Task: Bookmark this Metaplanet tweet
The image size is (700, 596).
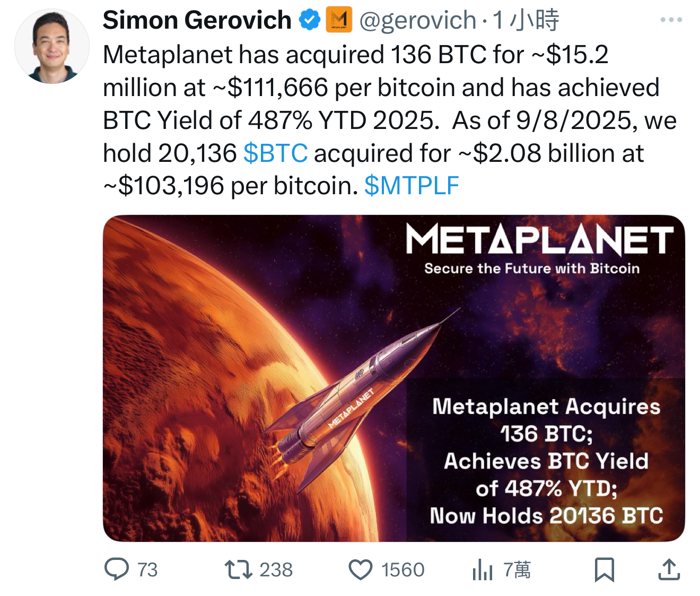Action: tap(605, 569)
